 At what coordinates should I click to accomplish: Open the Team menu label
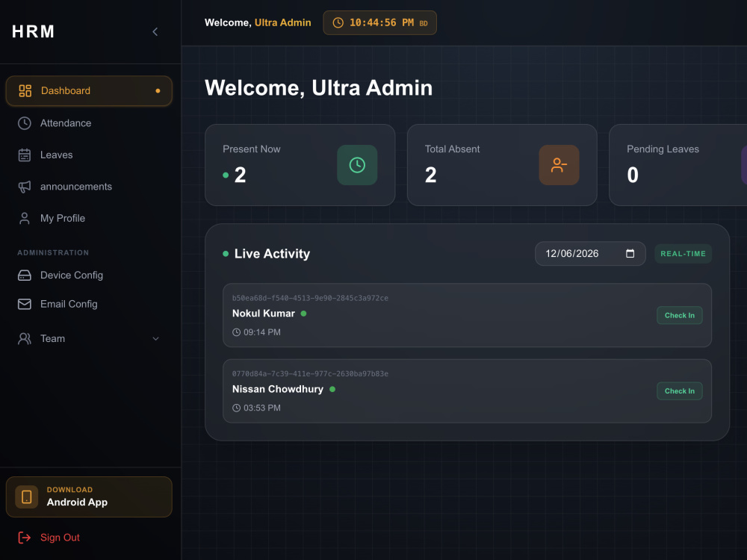(53, 338)
